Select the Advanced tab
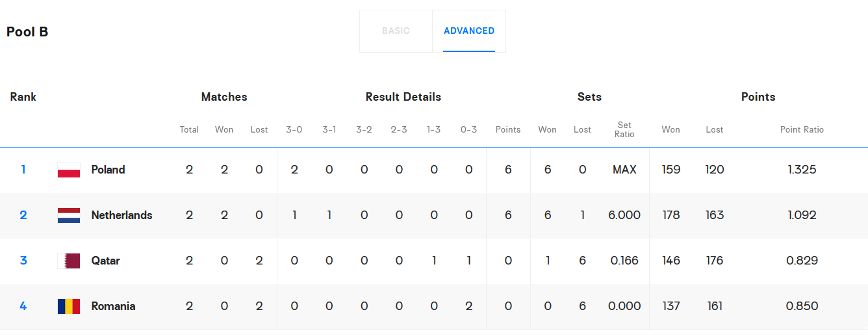Screen dimensions: 868x336 click(469, 31)
